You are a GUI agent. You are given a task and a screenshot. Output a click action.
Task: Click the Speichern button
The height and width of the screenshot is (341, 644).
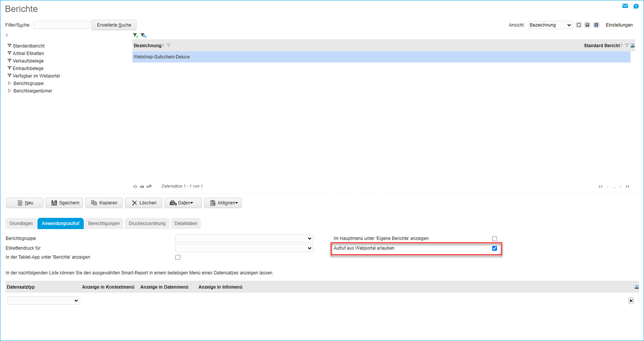tap(64, 203)
